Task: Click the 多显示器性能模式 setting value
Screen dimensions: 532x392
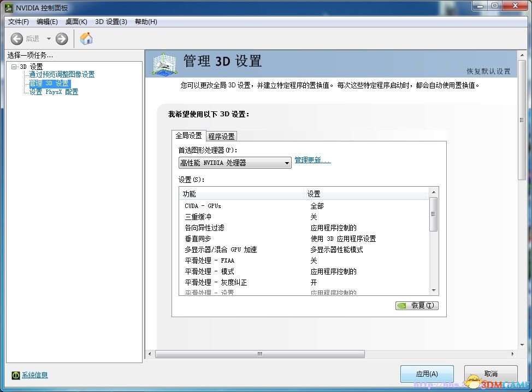Action: pos(336,250)
